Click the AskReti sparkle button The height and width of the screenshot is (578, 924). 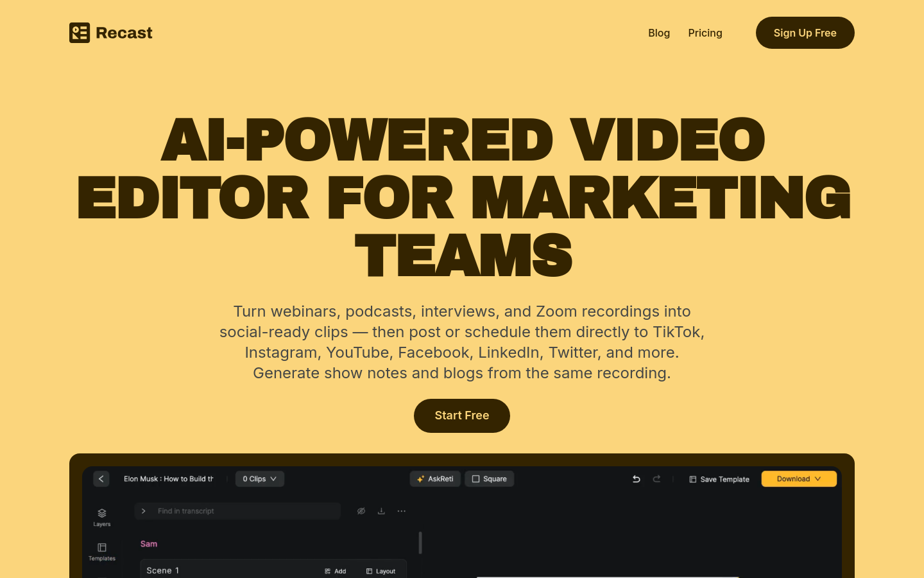tap(435, 479)
